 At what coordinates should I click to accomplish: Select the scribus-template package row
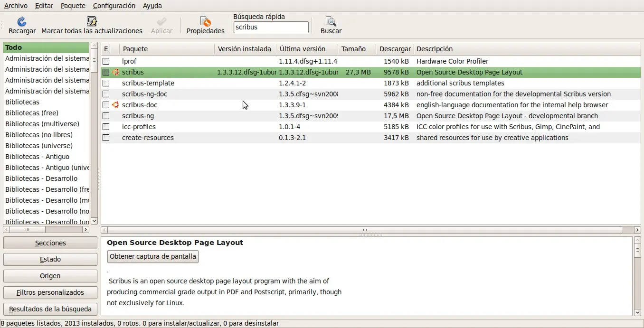[x=371, y=83]
